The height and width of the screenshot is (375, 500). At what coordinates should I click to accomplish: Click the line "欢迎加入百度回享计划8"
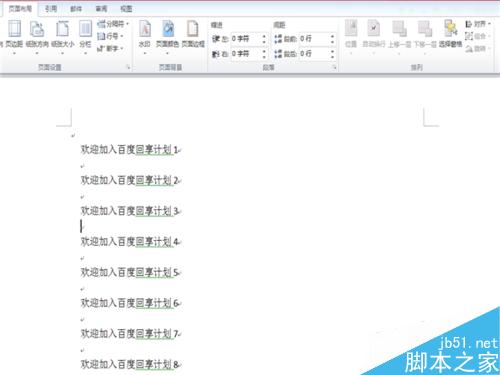[x=129, y=364]
